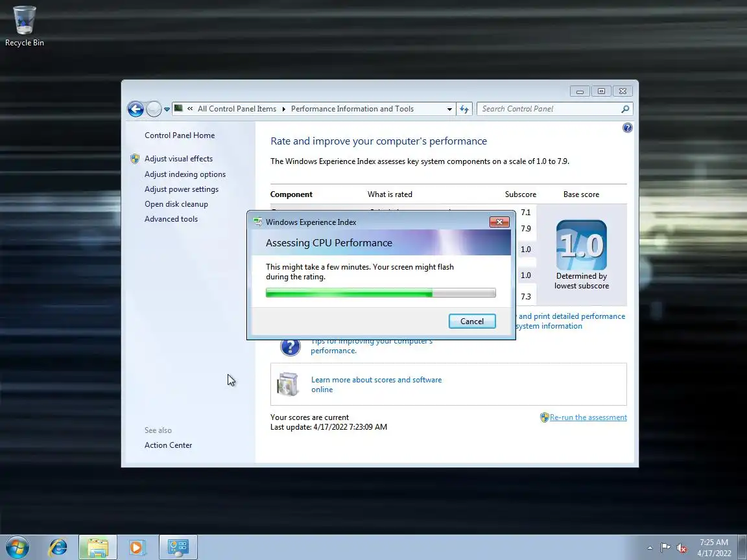Image resolution: width=747 pixels, height=560 pixels.
Task: Click Show desktop strip at taskbar end
Action: [742, 548]
